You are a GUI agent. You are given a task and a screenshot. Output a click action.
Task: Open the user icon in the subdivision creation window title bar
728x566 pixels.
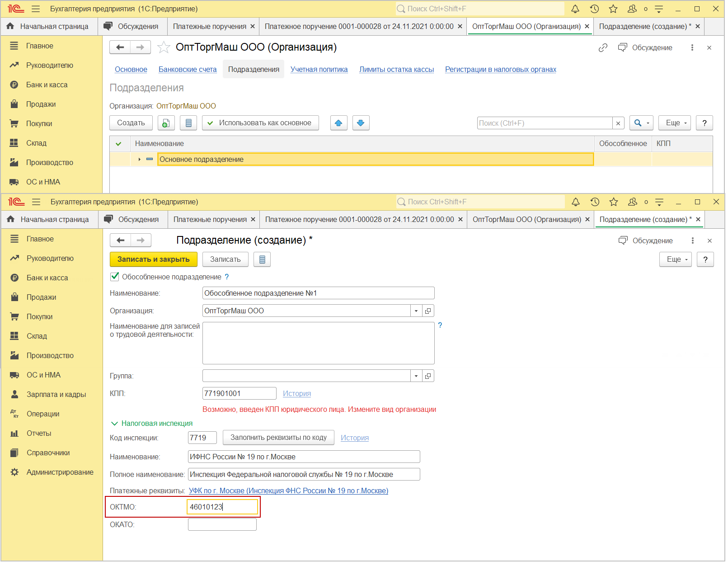coord(633,202)
